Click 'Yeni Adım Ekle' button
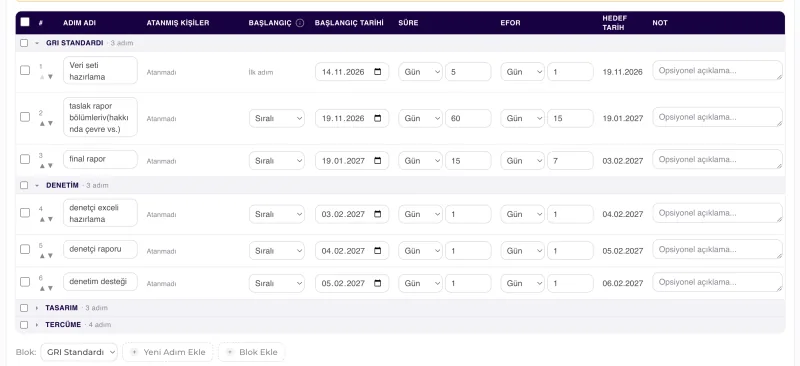The image size is (800, 366). (168, 352)
